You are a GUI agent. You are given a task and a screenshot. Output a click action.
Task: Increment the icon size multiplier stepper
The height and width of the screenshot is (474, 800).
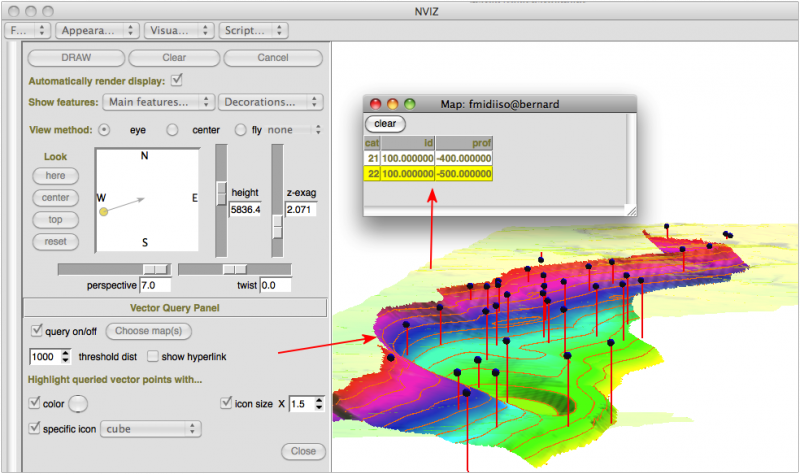tap(319, 400)
